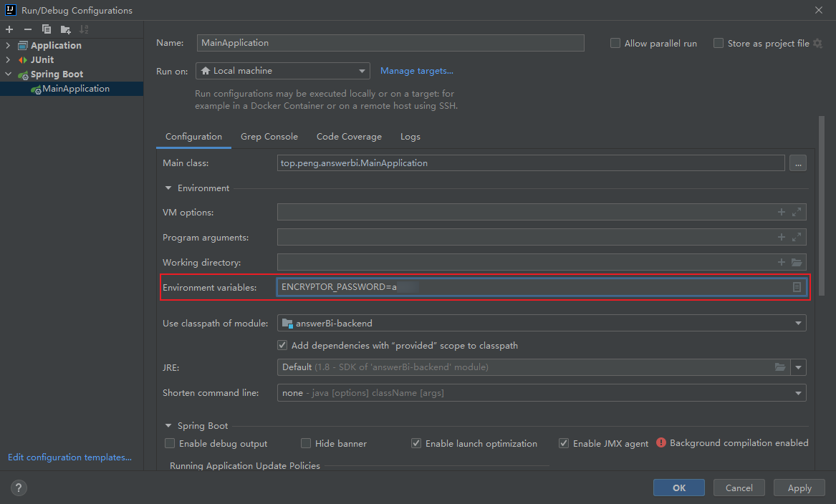Open Environment variables edit dialog icon

[797, 287]
